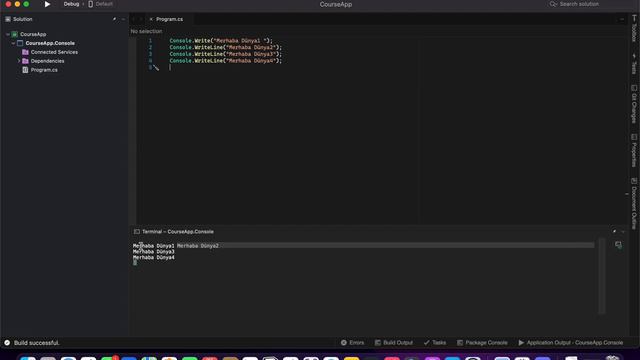
Task: Open Program.cs in the Solution tree
Action: [44, 70]
